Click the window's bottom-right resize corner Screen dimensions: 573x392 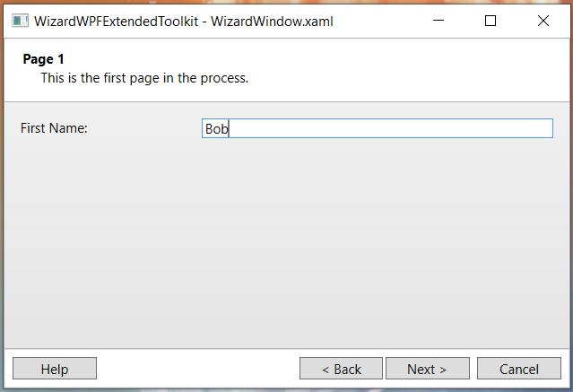click(569, 388)
